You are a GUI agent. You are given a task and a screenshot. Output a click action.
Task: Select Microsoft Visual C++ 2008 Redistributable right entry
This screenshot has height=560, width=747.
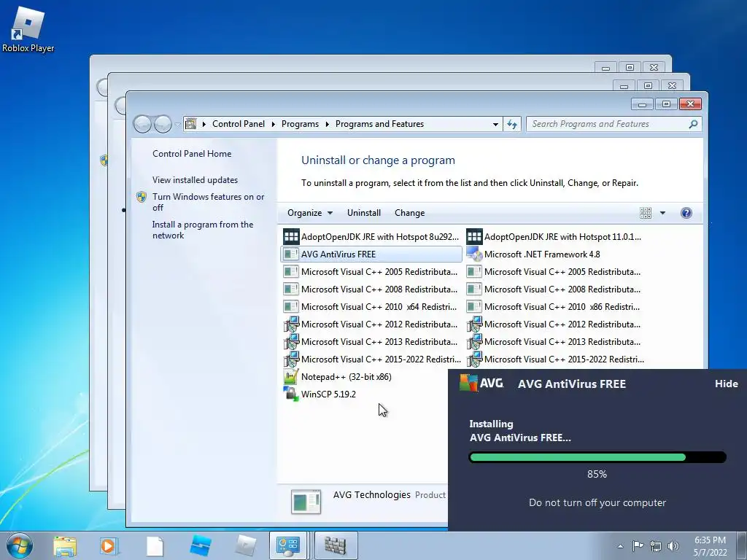pos(555,289)
